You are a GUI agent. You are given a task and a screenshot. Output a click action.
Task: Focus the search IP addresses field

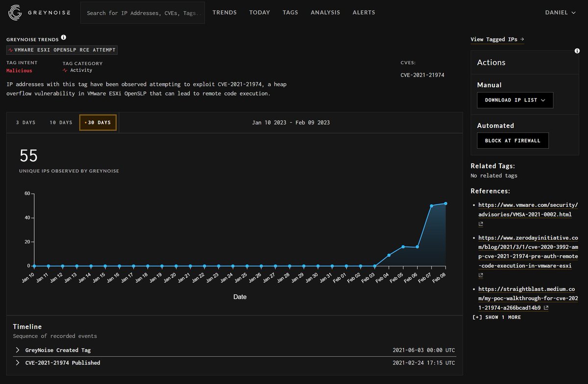[143, 13]
